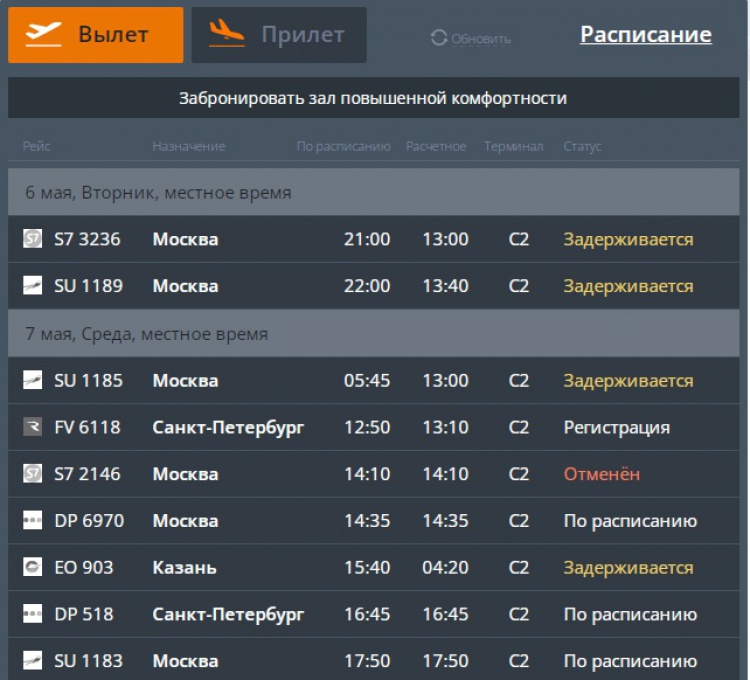750x680 pixels.
Task: Click the Pobeda logo next to DP 6970
Action: (33, 521)
